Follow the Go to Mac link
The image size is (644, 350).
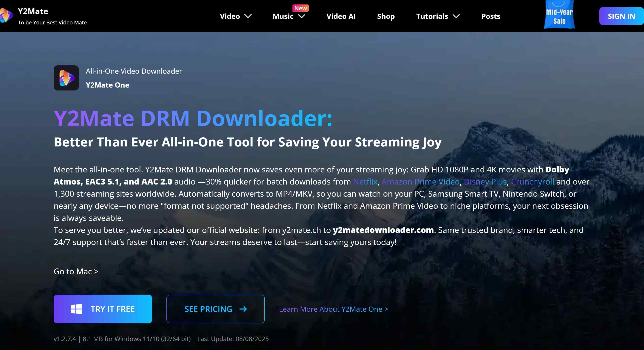(76, 271)
